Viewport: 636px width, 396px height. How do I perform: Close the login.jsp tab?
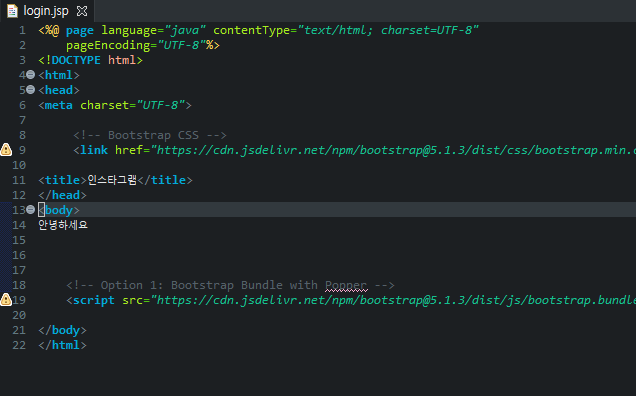82,11
